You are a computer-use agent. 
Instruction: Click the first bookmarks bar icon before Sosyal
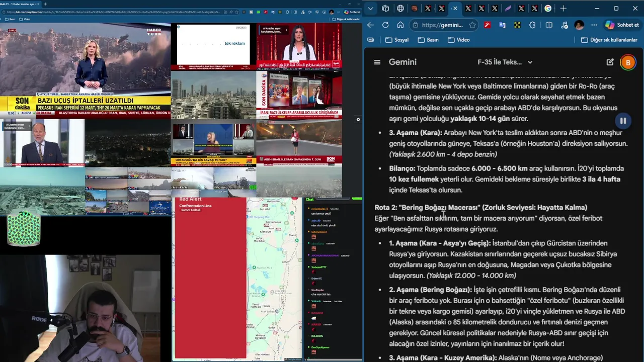click(x=371, y=40)
